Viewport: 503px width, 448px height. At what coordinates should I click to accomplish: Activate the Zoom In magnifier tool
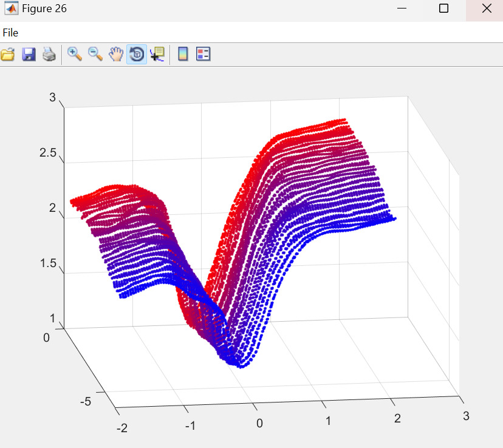pos(75,55)
